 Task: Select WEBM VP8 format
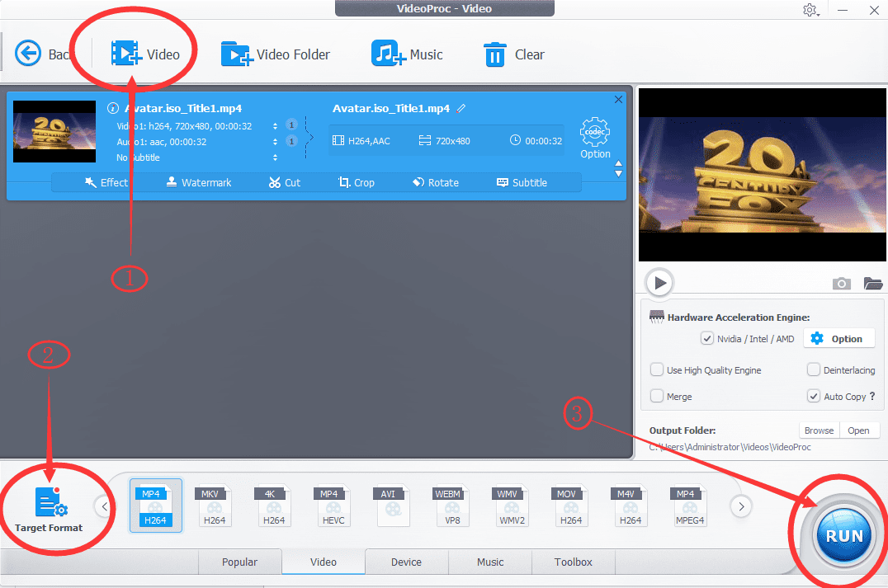pyautogui.click(x=451, y=506)
